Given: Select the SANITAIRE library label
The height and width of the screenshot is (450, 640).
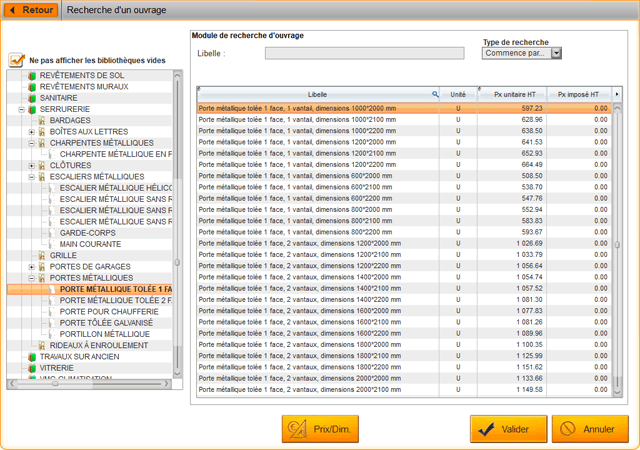Looking at the screenshot, I should pyautogui.click(x=58, y=98).
